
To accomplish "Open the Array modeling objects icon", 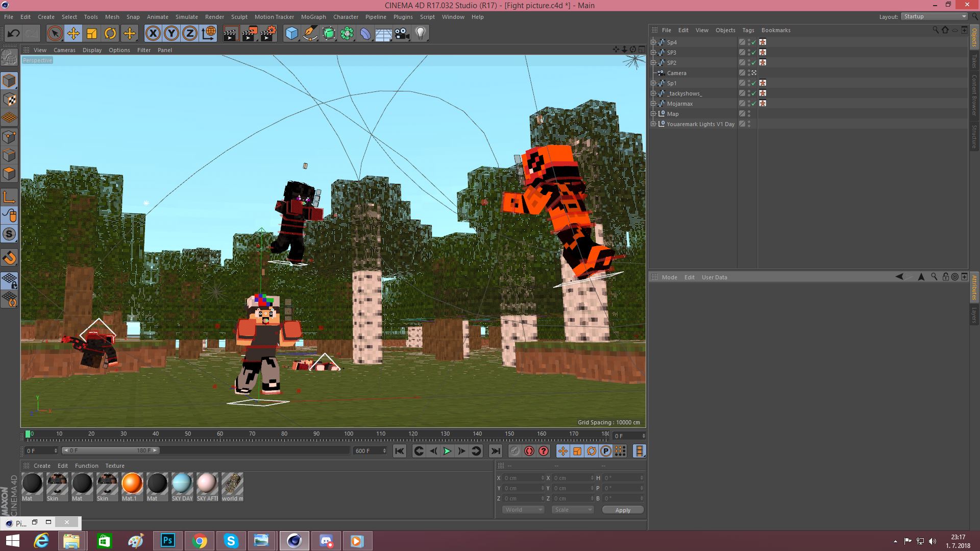I will point(347,34).
